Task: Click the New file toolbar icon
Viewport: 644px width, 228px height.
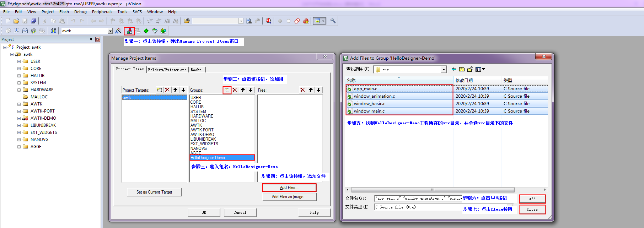Action: [8, 21]
